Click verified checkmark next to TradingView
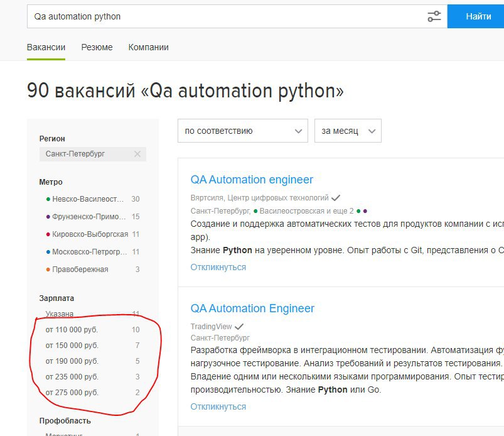Screen dimensions: 504x436 (x=239, y=327)
